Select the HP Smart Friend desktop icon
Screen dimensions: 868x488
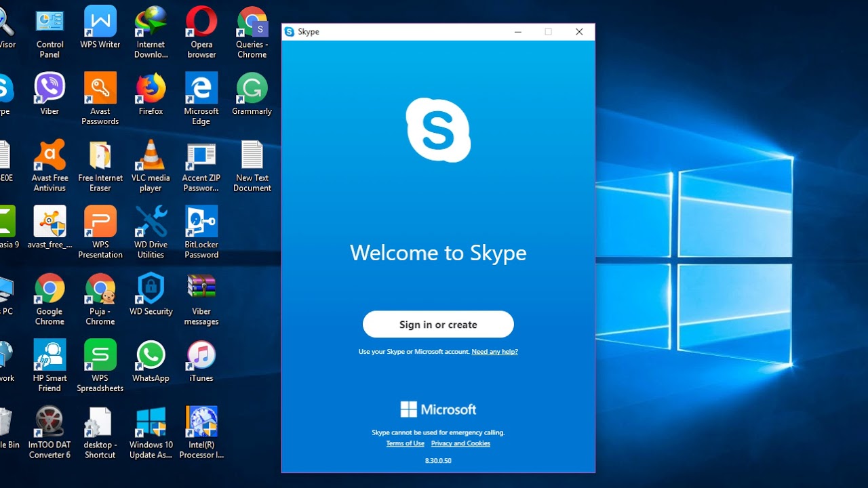coord(50,366)
